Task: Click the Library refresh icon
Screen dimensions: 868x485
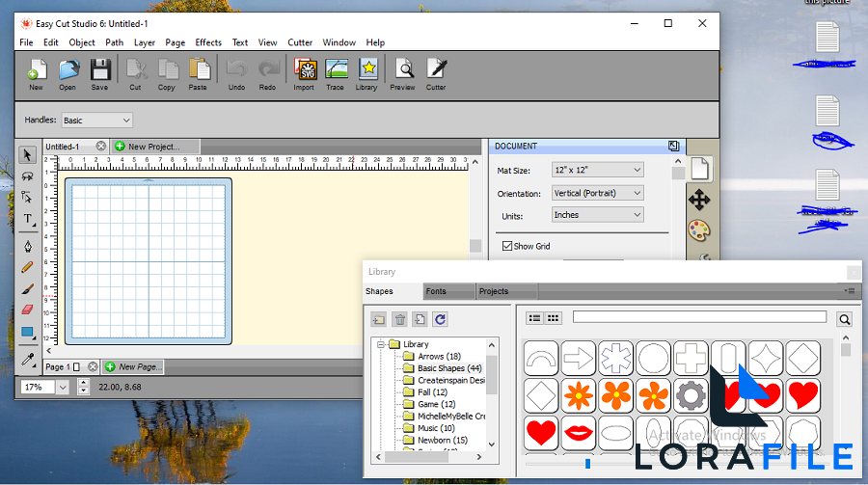Action: coord(440,319)
